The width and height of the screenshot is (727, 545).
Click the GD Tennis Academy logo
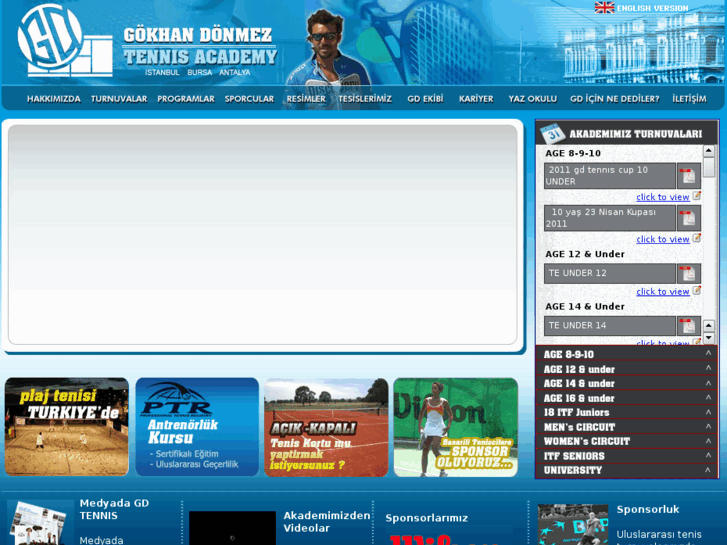point(65,41)
